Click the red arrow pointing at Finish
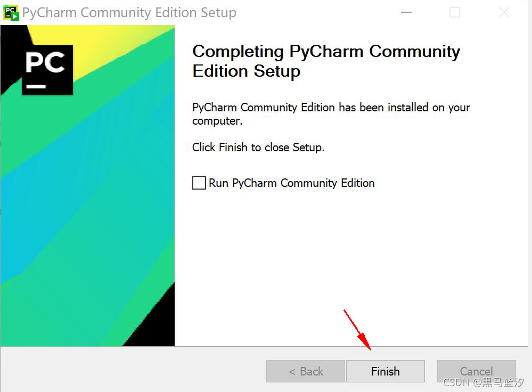 coord(358,330)
